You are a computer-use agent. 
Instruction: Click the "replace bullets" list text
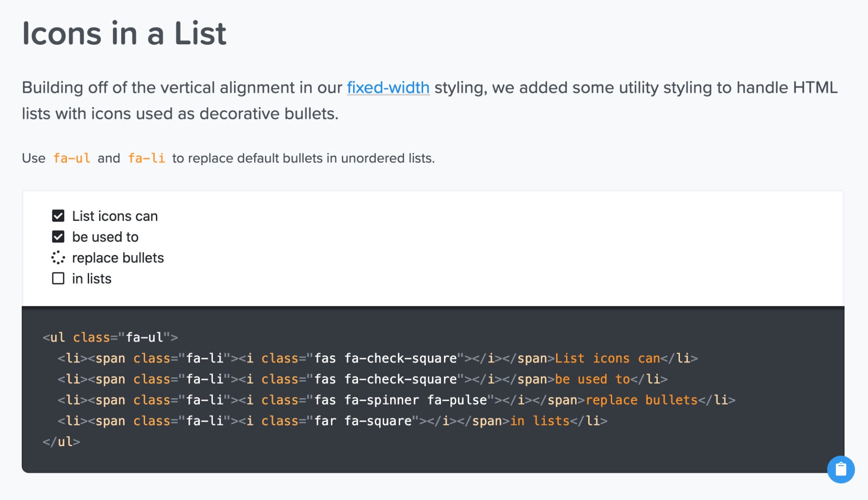[118, 257]
